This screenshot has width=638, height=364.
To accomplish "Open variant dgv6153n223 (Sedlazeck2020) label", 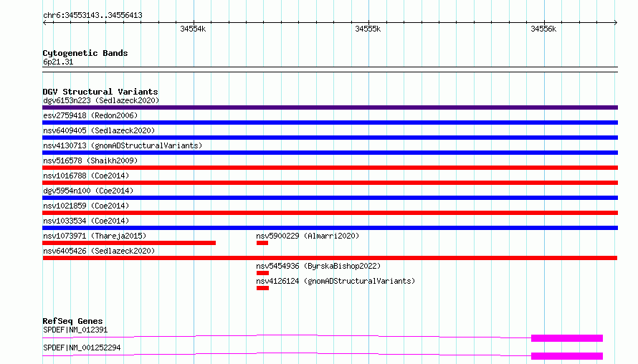I will [101, 100].
